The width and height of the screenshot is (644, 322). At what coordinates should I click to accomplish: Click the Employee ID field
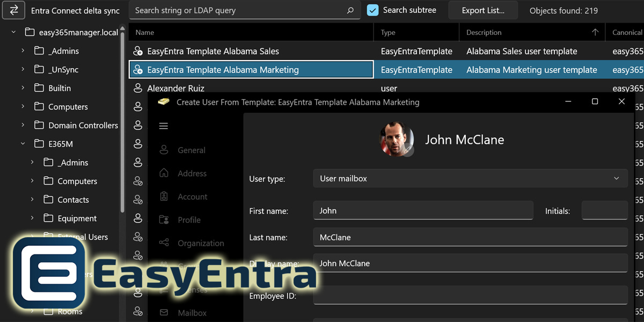coord(470,295)
